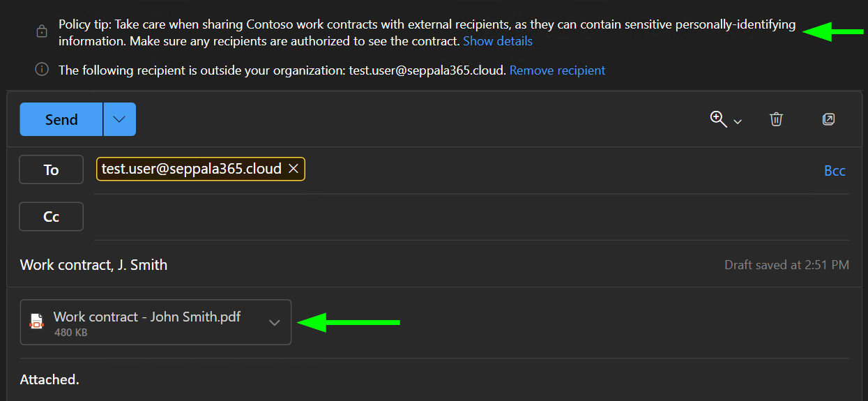Image resolution: width=868 pixels, height=401 pixels.
Task: Expand the Send options dropdown arrow
Action: point(119,119)
